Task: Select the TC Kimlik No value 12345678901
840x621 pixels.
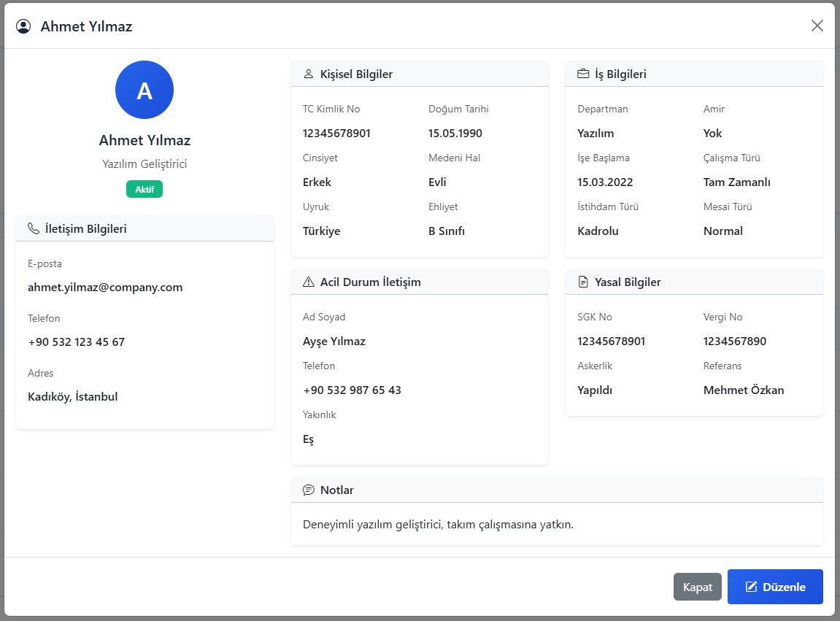Action: pos(336,134)
